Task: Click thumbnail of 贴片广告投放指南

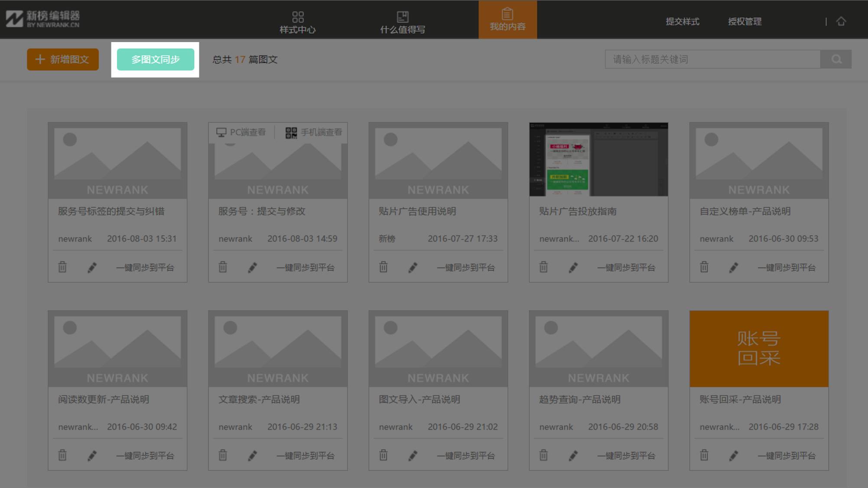Action: (x=598, y=159)
